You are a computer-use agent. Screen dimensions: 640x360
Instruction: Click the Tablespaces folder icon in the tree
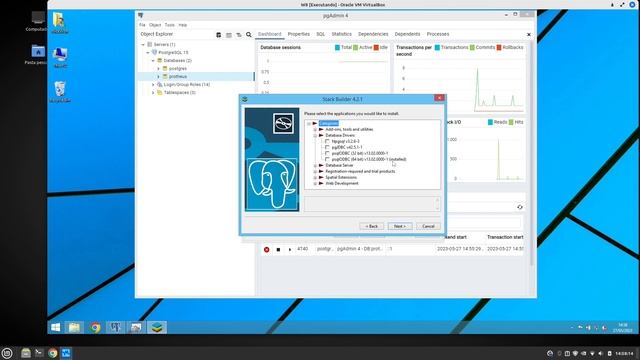click(x=160, y=93)
